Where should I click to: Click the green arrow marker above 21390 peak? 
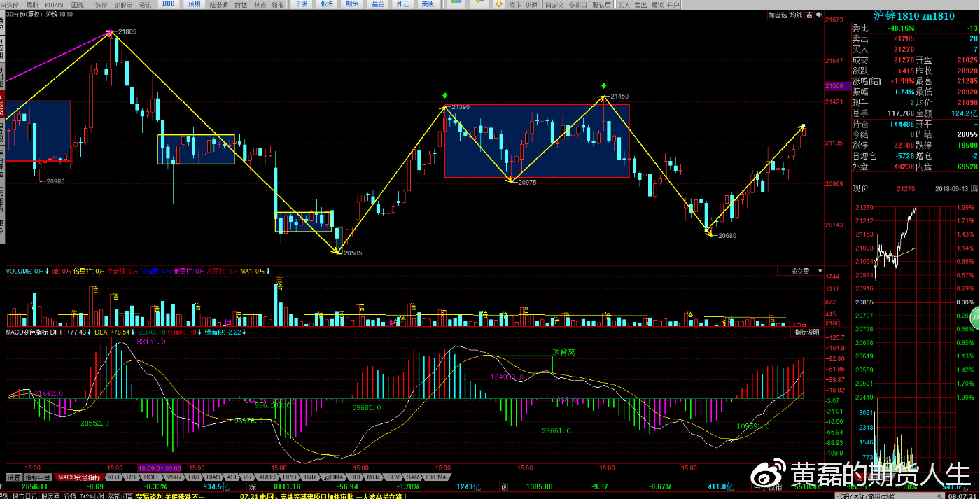tap(444, 96)
